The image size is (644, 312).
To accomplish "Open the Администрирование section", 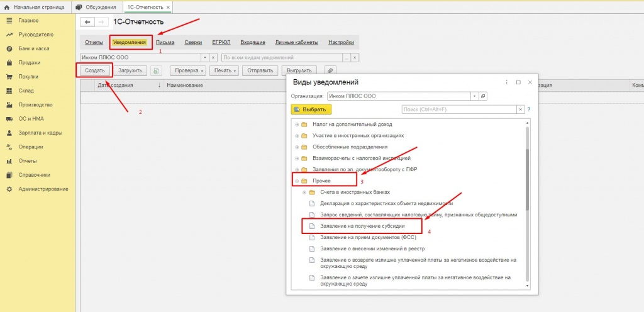I will pyautogui.click(x=43, y=189).
